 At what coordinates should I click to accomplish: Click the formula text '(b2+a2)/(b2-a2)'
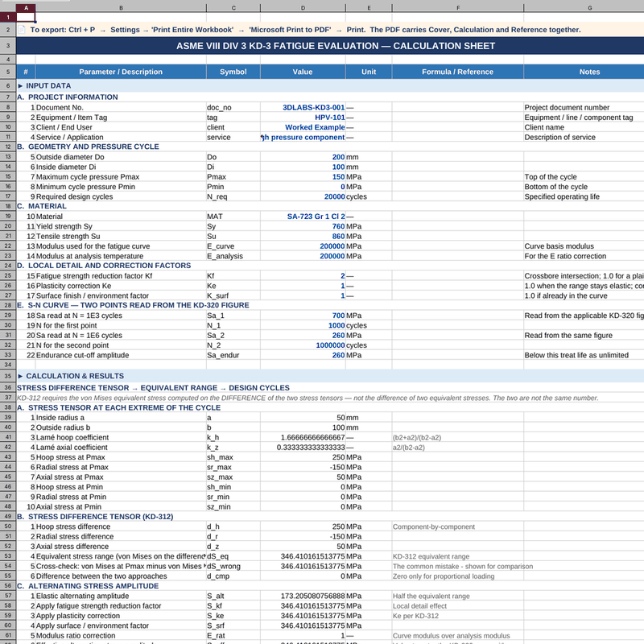[x=417, y=438]
